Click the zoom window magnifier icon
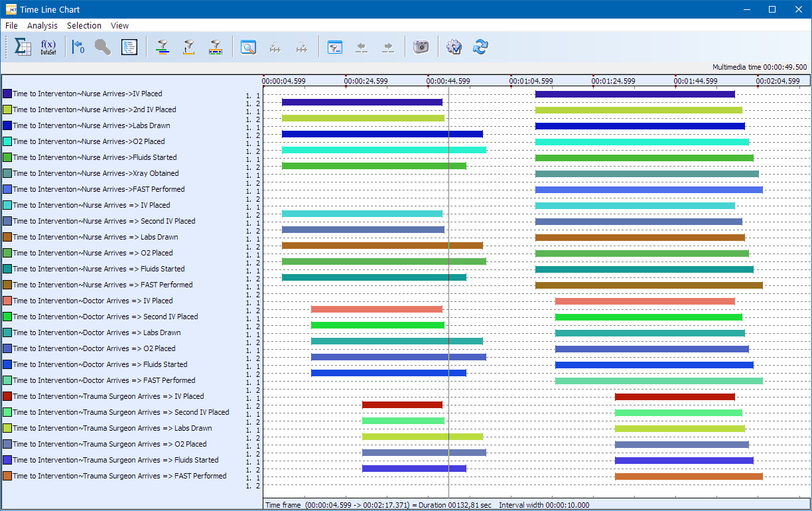 pyautogui.click(x=248, y=47)
